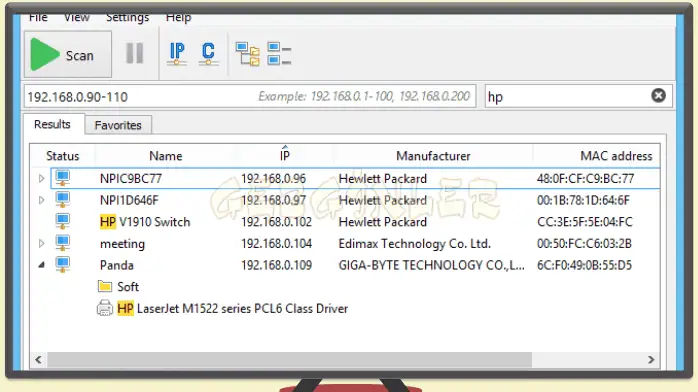
Task: Click the horizontal scrollbar left arrow
Action: 38,360
